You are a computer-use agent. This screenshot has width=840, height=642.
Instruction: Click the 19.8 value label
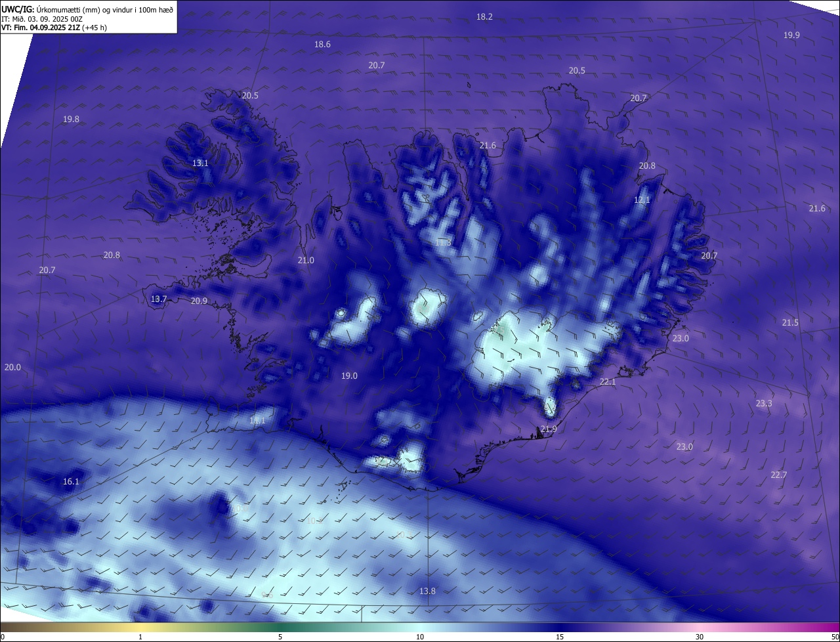point(71,119)
